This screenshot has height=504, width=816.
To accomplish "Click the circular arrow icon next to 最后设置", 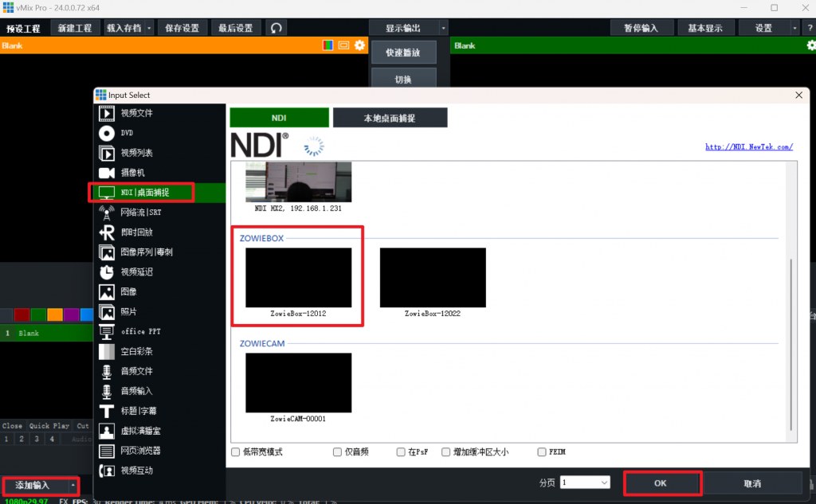I will pyautogui.click(x=277, y=28).
